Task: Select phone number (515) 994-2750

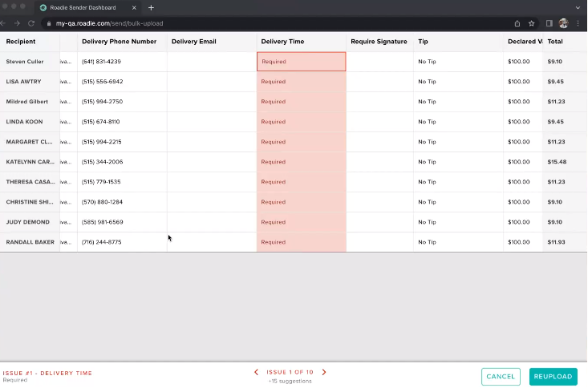Action: (x=102, y=102)
